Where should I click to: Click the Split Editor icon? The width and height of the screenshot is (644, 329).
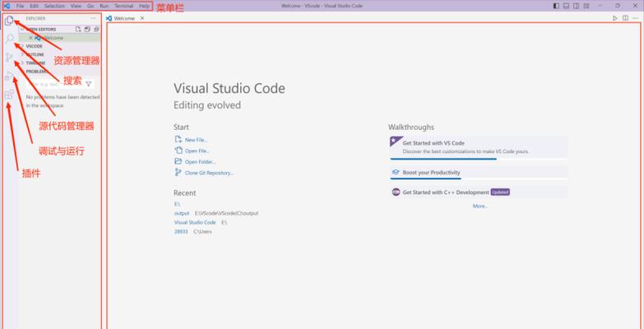click(625, 18)
